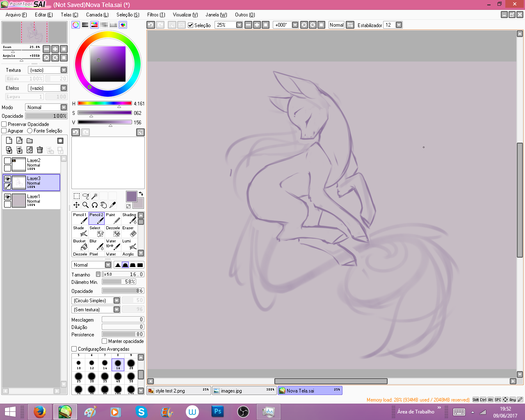Viewport: 525px width, 420px height.
Task: Select the rectangular selection tool
Action: (76, 196)
